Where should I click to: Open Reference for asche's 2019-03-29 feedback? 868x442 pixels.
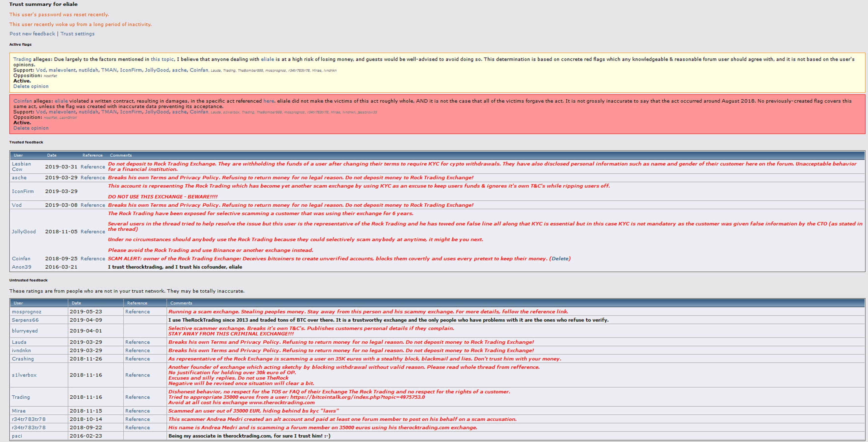coord(93,178)
